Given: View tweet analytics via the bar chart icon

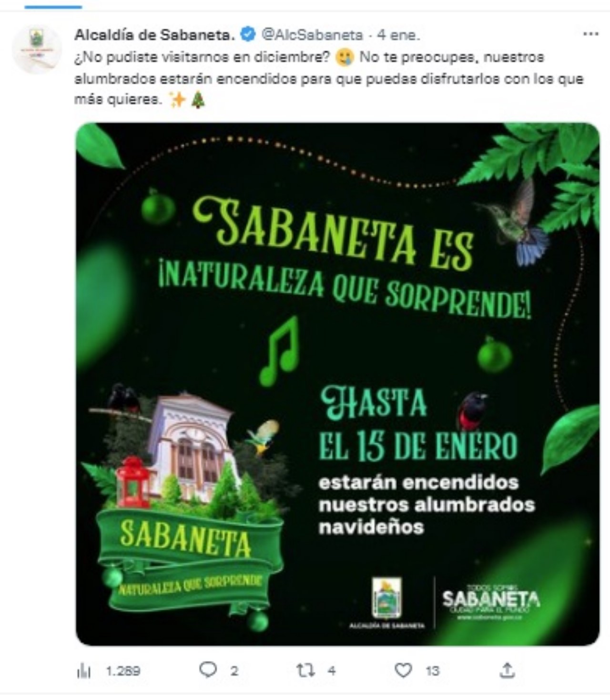Looking at the screenshot, I should point(84,671).
